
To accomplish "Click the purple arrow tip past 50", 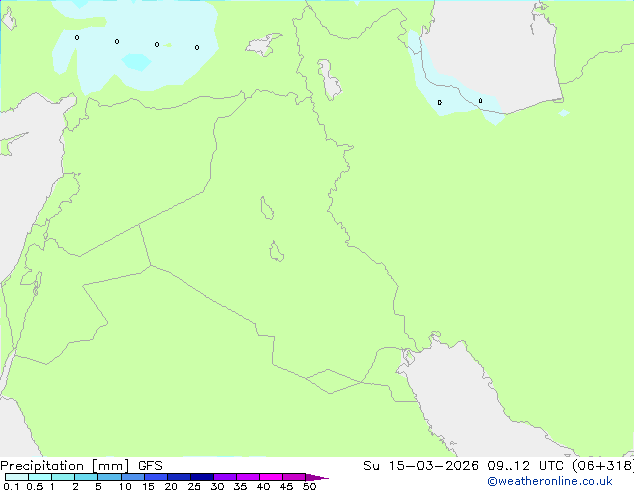I will (317, 477).
